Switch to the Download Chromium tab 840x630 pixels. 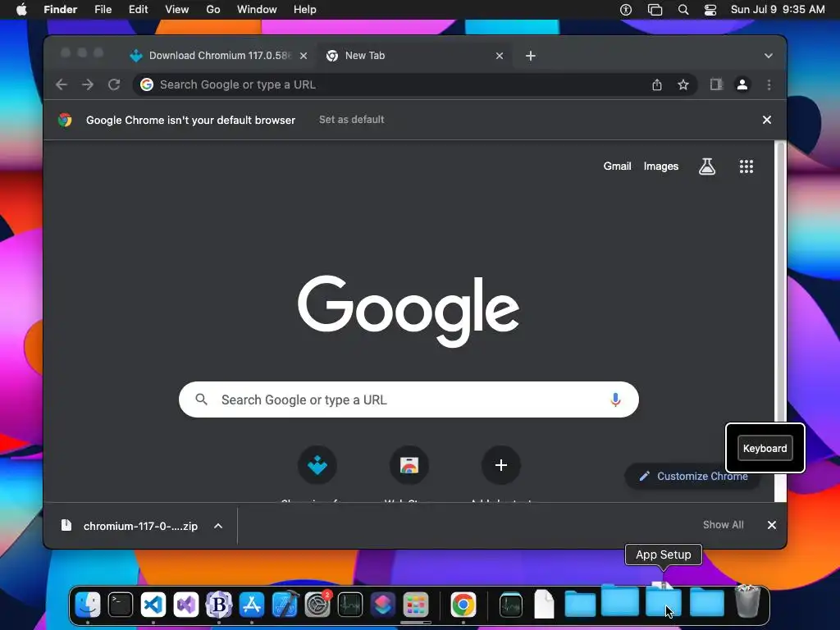click(x=218, y=56)
